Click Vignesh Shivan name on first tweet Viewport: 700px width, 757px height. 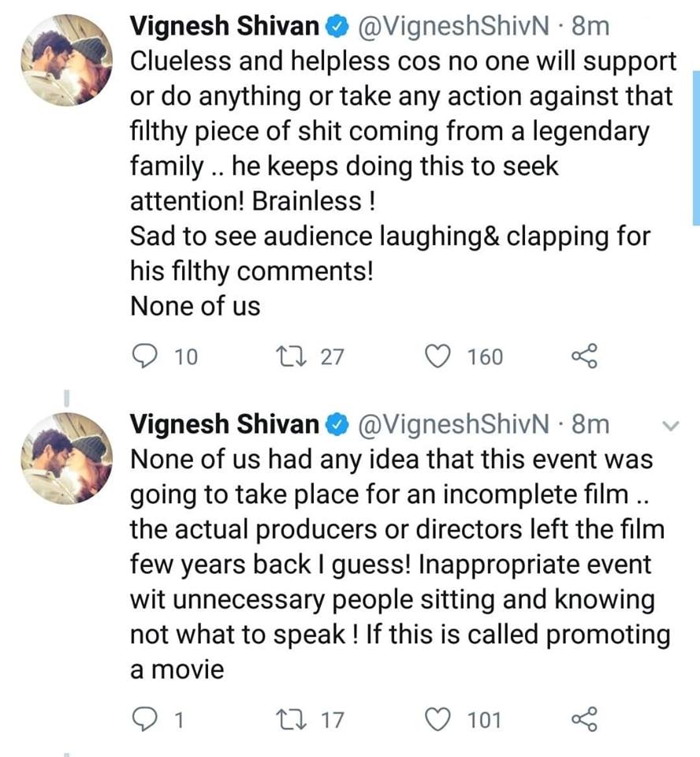click(x=223, y=27)
